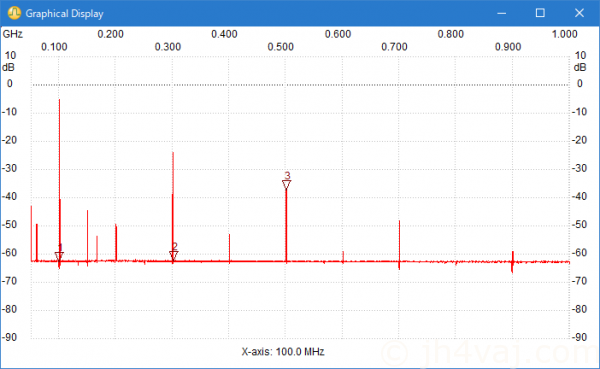600x369 pixels.
Task: Click the Graphical Display window title
Action: click(64, 13)
